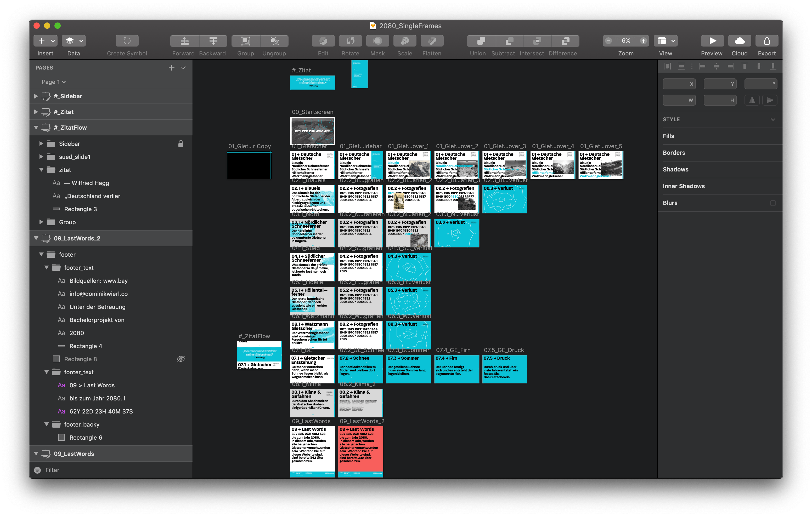This screenshot has height=517, width=812.
Task: Click the Flatten tool icon
Action: [x=432, y=41]
